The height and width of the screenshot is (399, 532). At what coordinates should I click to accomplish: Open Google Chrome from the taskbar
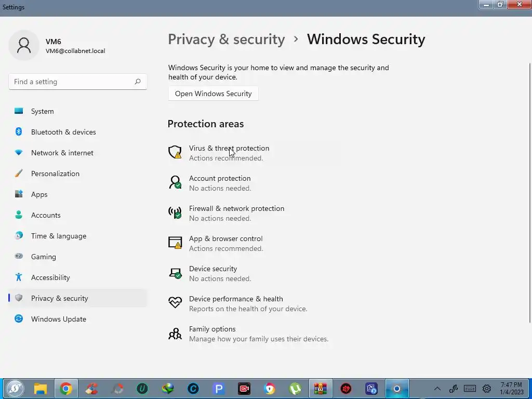tap(66, 389)
